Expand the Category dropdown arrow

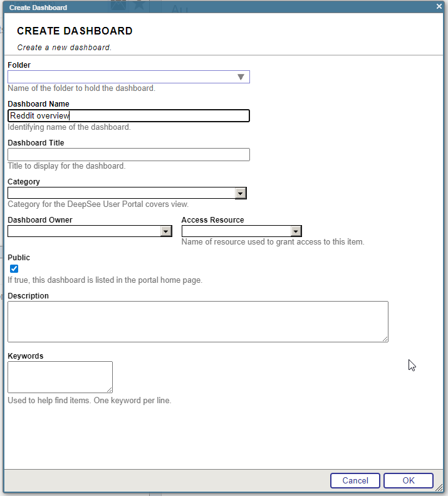[241, 194]
